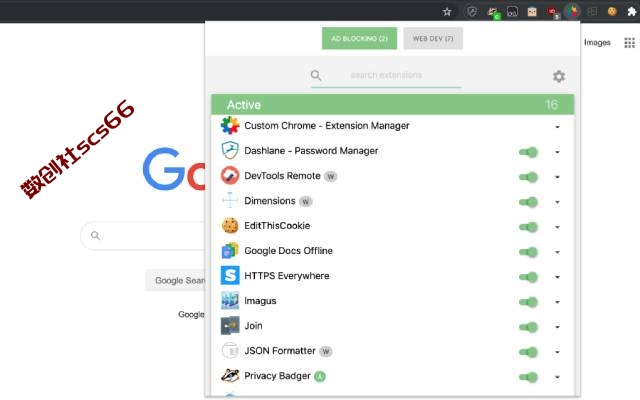Click the search extensions input field
This screenshot has height=400, width=640.
(386, 75)
